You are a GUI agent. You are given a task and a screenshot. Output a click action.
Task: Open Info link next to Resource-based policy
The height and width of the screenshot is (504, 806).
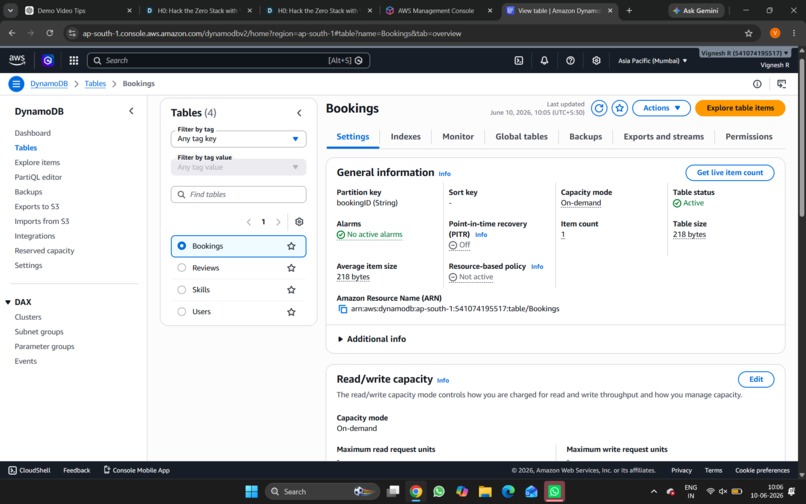537,266
